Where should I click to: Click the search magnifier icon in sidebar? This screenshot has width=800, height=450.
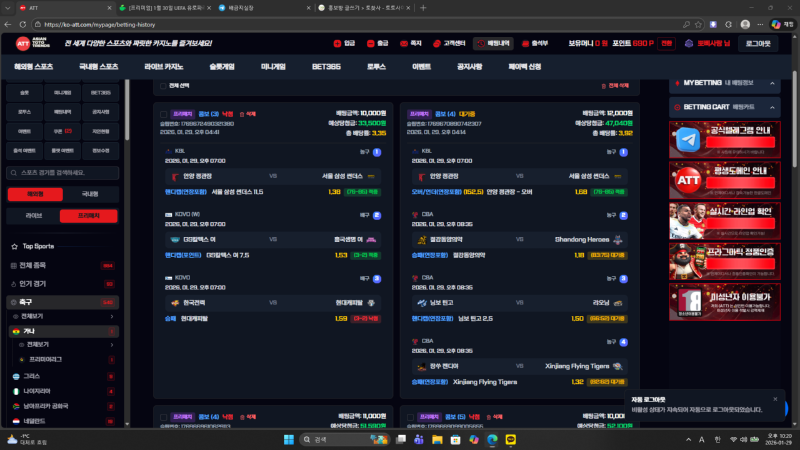coord(13,173)
